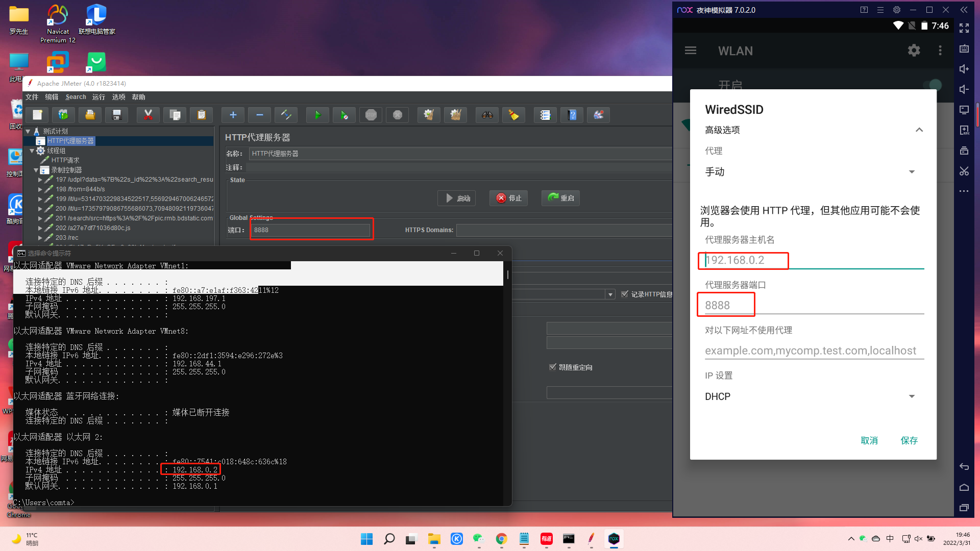Click the Expand All plus icon
980x551 pixels.
233,115
